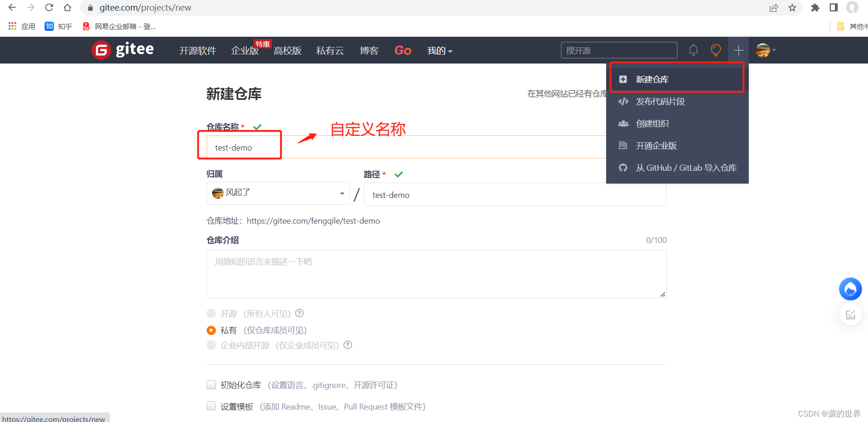Image resolution: width=868 pixels, height=422 pixels.
Task: Bookmark this page with star icon
Action: [792, 8]
